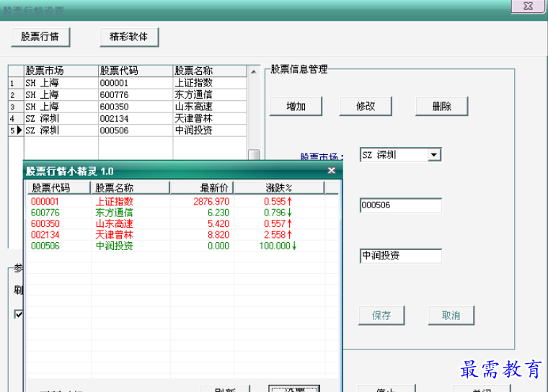This screenshot has width=548, height=392.
Task: Click cell SH 上海 in row 3
Action: pyautogui.click(x=61, y=107)
